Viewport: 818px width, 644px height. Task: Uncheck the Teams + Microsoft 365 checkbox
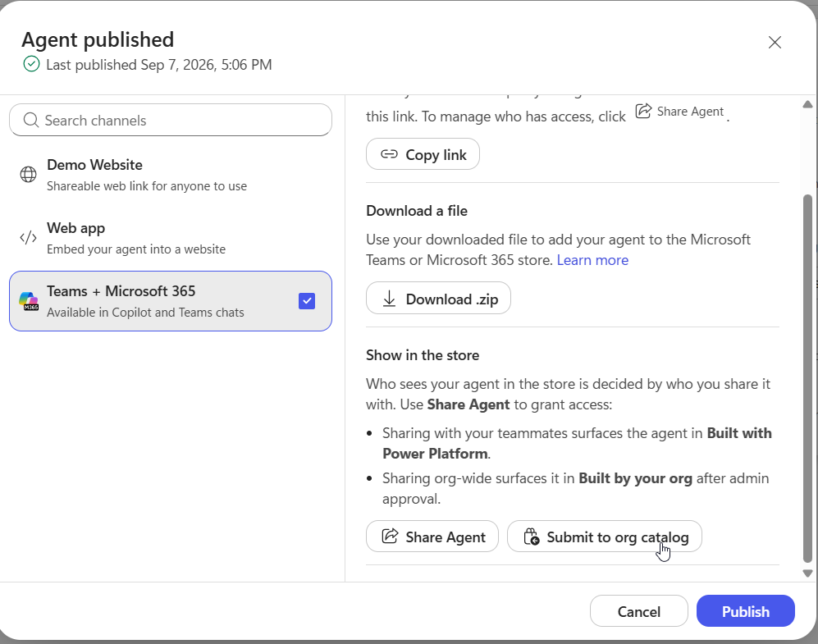(x=307, y=301)
